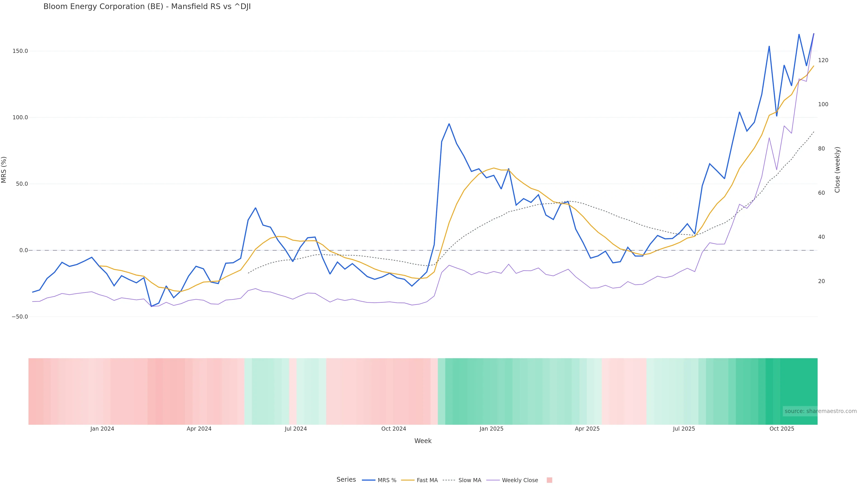
Task: Click the Jul 2025 x-axis tick label
Action: tap(684, 429)
